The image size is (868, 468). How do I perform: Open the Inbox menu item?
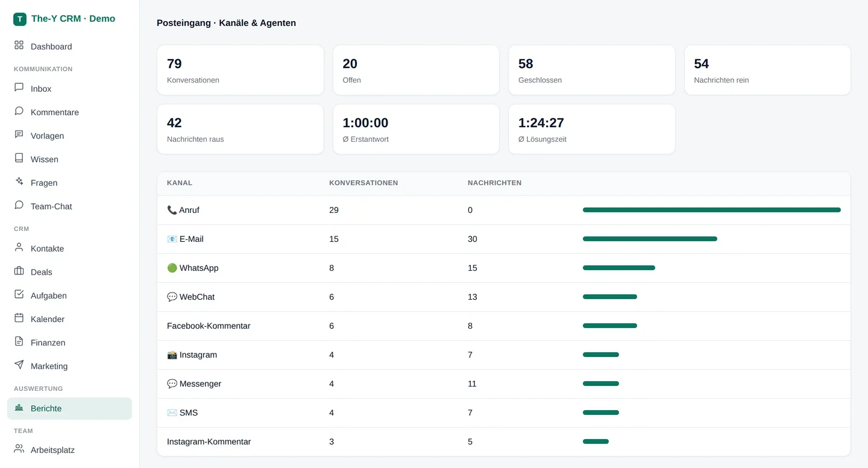[69, 89]
